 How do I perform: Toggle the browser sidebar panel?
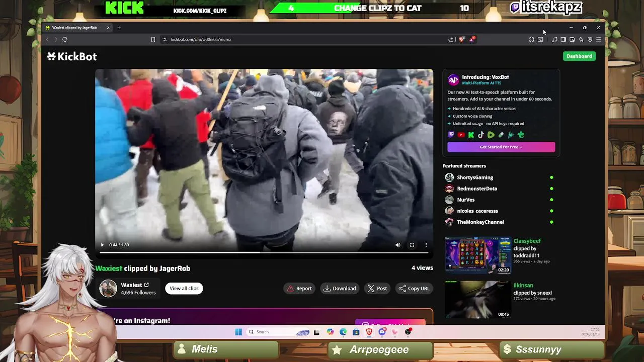pyautogui.click(x=563, y=39)
